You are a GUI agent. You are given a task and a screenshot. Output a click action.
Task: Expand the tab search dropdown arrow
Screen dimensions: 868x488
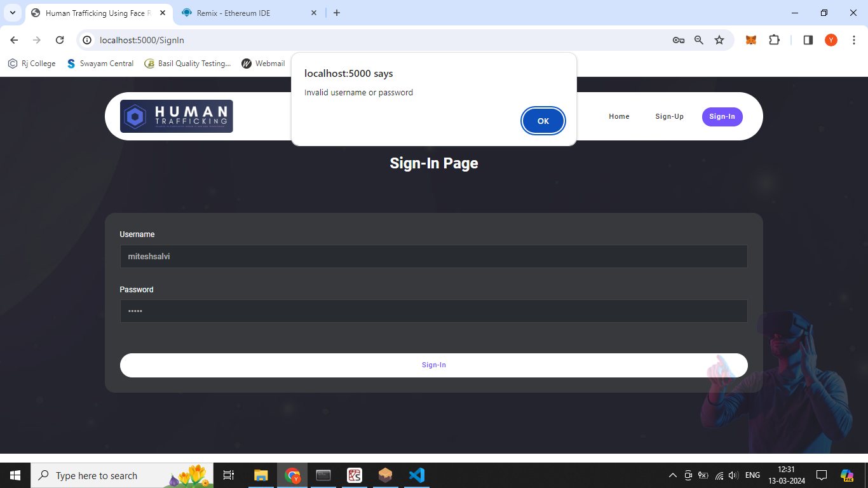pos(12,13)
